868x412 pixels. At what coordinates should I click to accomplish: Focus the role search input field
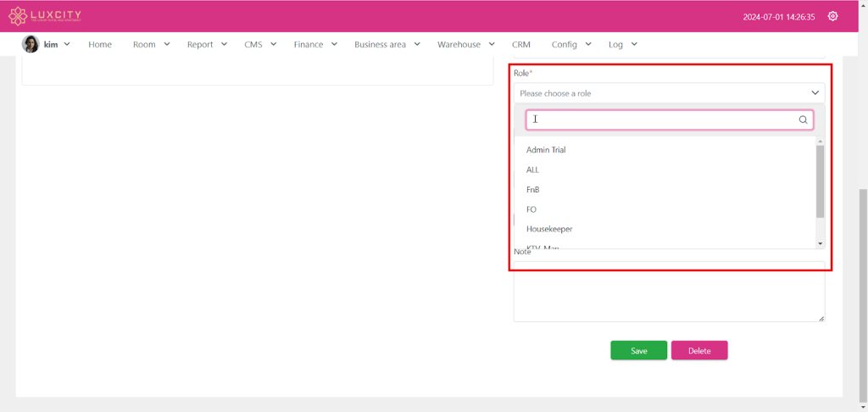(x=661, y=120)
